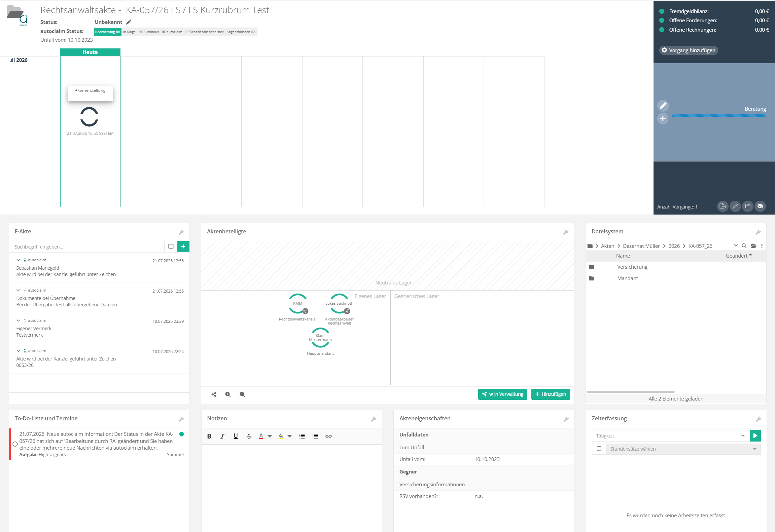The width and height of the screenshot is (775, 532).
Task: Open the E-Akte panel wrench settings
Action: pyautogui.click(x=181, y=232)
